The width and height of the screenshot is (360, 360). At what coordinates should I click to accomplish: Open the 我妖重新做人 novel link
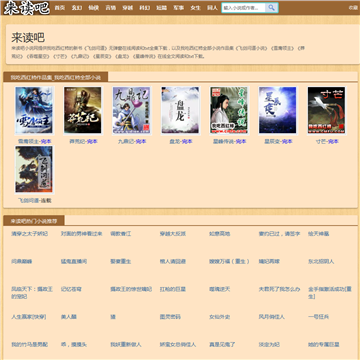(x=126, y=344)
